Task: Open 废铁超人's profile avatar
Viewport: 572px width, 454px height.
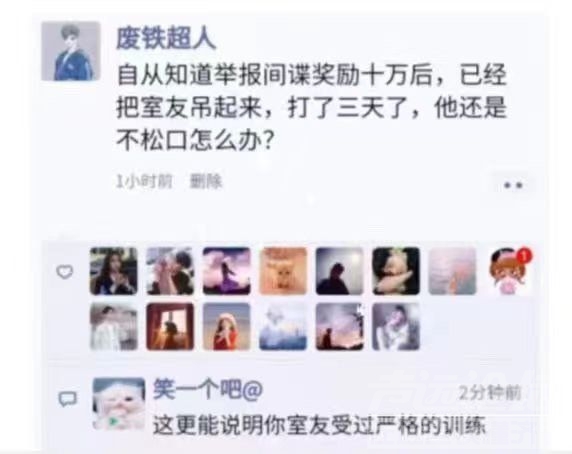Action: tap(71, 51)
